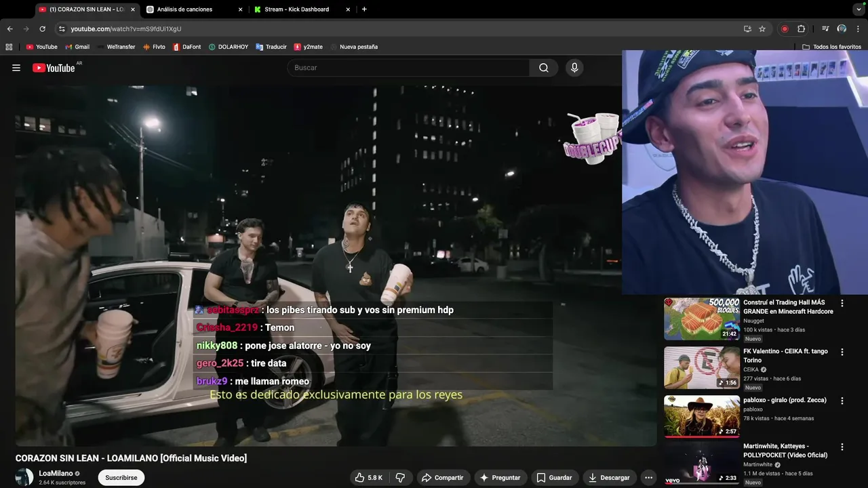View site information for youtube.com

(x=62, y=29)
